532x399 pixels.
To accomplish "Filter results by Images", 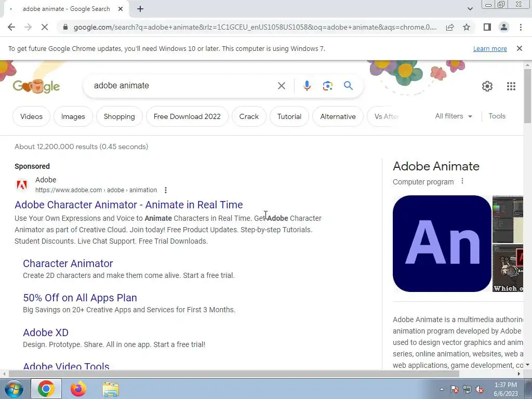I will [73, 116].
